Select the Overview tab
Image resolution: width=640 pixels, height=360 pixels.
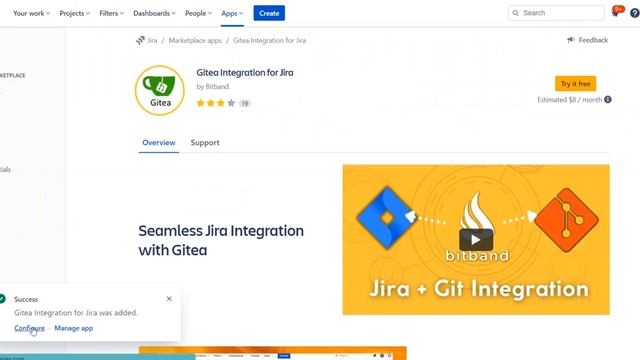pos(159,142)
